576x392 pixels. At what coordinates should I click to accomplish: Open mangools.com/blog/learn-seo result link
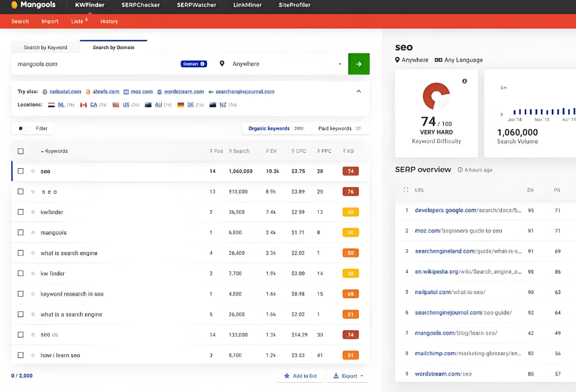pos(456,333)
